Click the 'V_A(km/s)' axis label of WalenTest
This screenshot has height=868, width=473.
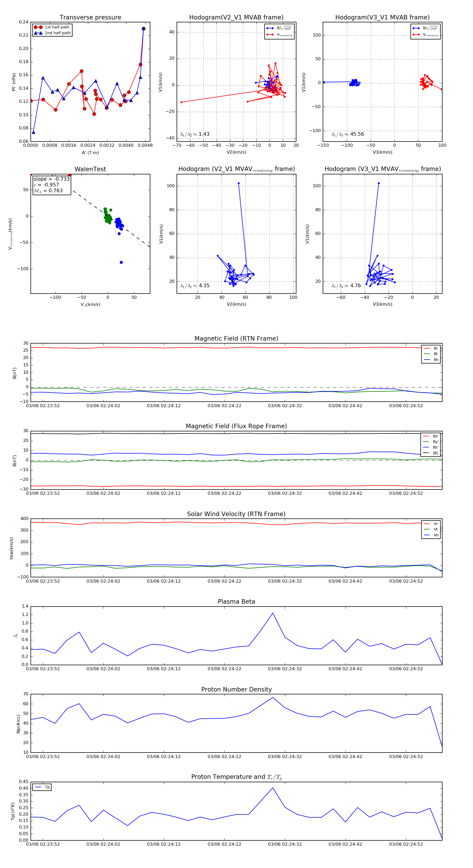90,305
